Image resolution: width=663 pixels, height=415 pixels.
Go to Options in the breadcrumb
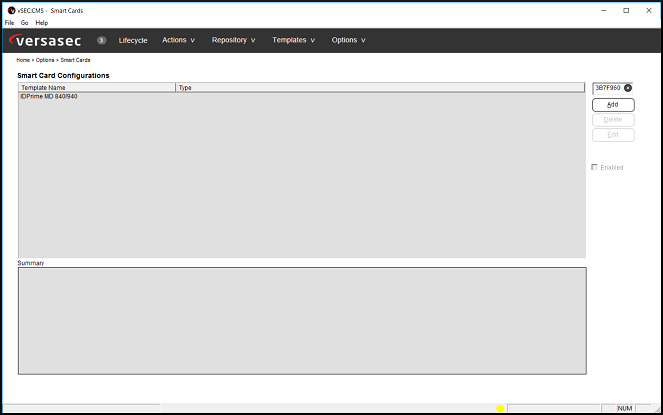pos(45,60)
